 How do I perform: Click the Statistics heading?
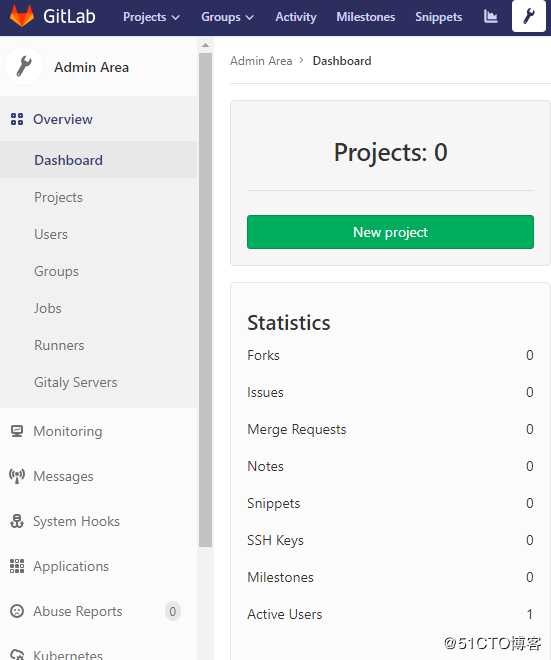click(289, 323)
